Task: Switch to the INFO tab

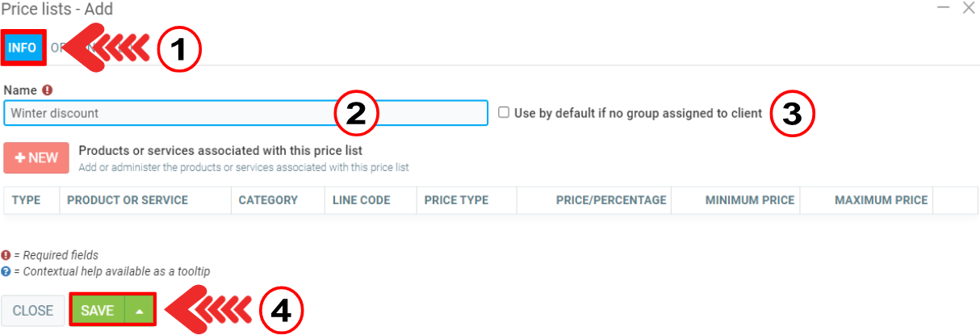Action: [x=23, y=48]
